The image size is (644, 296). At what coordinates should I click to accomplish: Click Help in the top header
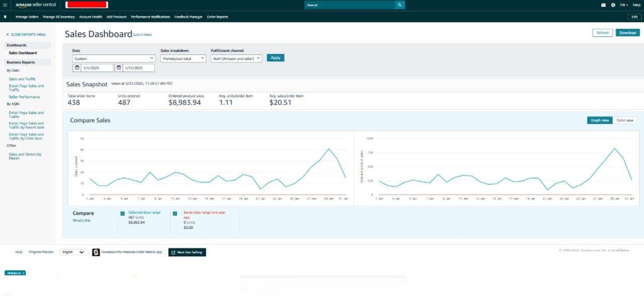[636, 5]
